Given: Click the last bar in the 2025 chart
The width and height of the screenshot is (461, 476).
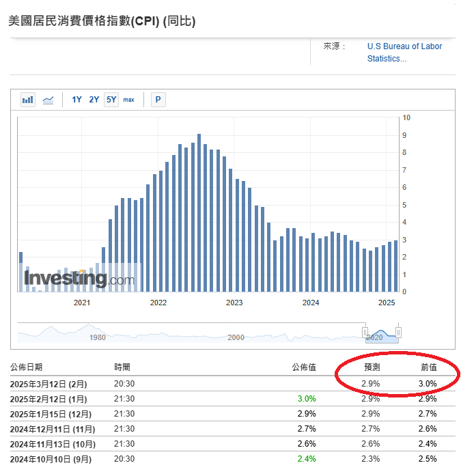Looking at the screenshot, I should 395,266.
